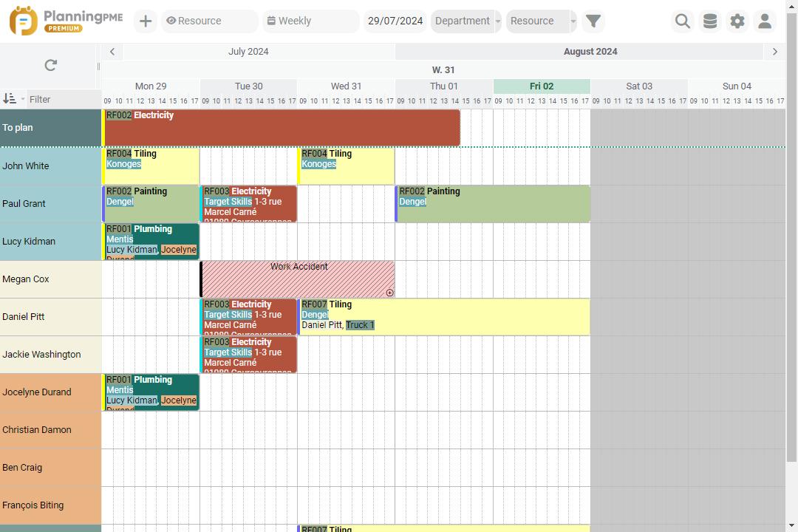The width and height of the screenshot is (798, 532).
Task: Click the refresh planning icon
Action: click(x=50, y=65)
